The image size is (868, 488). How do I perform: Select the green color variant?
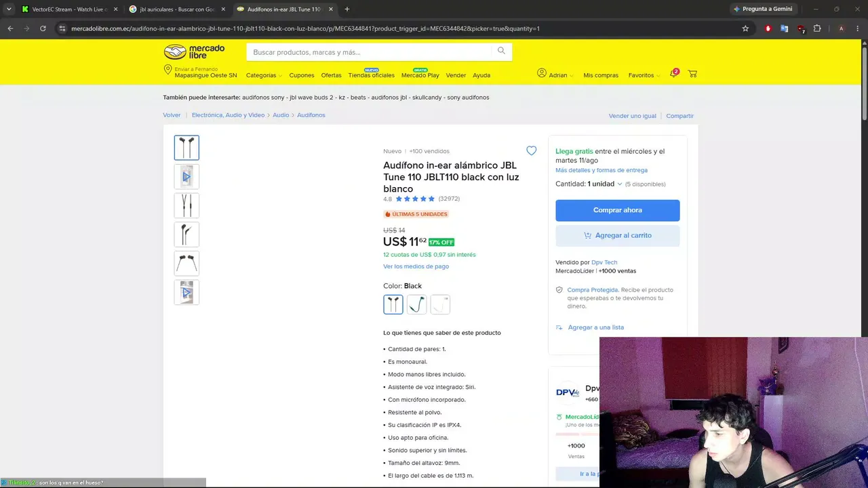tap(417, 305)
